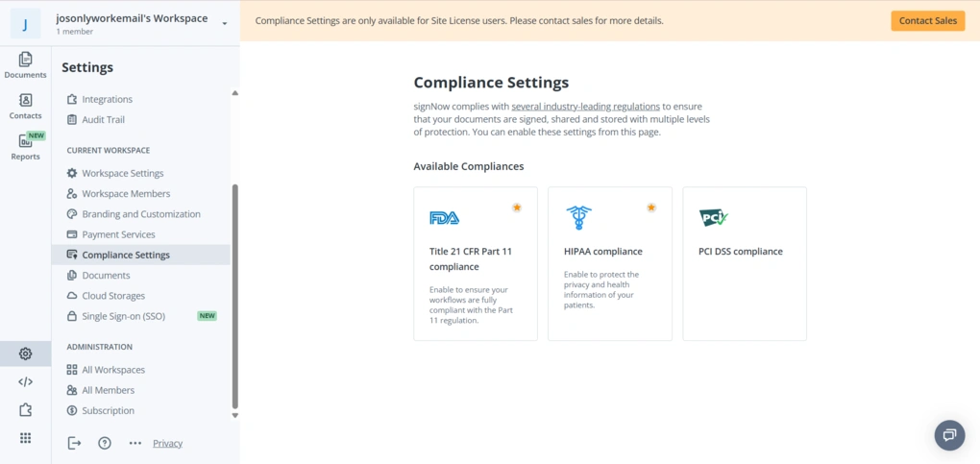Click the sidebar scroll up arrow
This screenshot has height=464, width=980.
click(235, 93)
